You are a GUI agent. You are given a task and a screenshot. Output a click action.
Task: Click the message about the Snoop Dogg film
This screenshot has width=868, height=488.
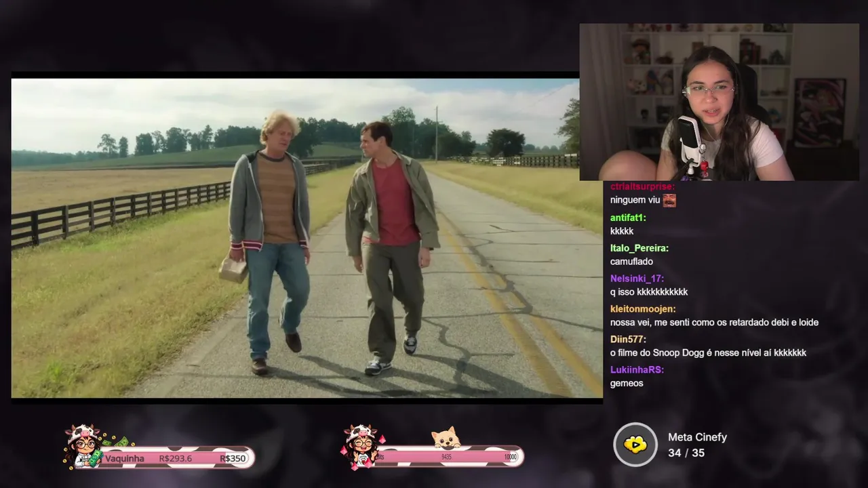[708, 353]
